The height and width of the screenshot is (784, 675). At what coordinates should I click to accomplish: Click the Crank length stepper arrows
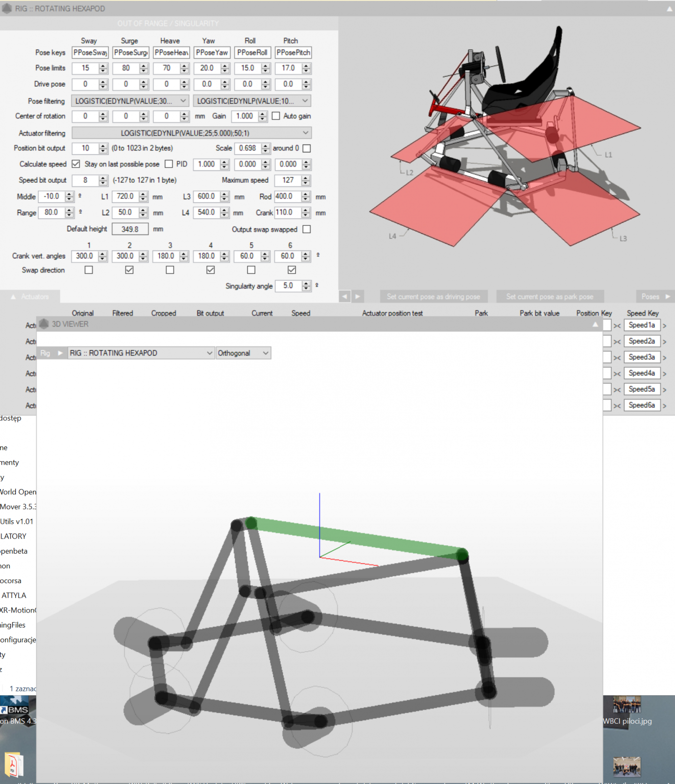[306, 213]
